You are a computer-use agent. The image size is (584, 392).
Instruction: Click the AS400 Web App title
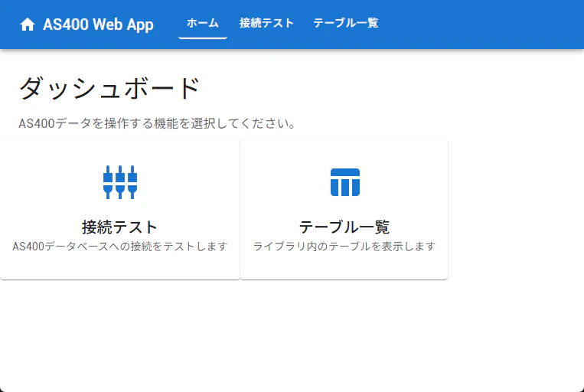click(98, 24)
